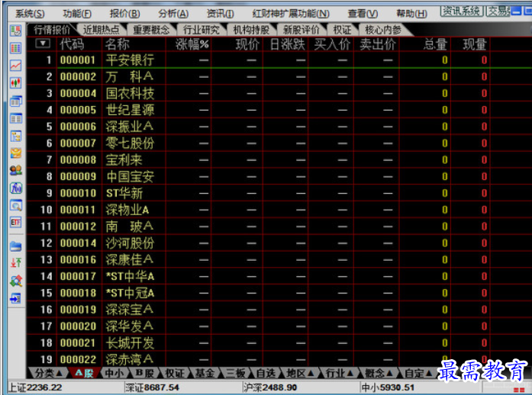Switch to the 行业研究 tab
Image resolution: width=532 pixels, height=395 pixels.
[202, 30]
